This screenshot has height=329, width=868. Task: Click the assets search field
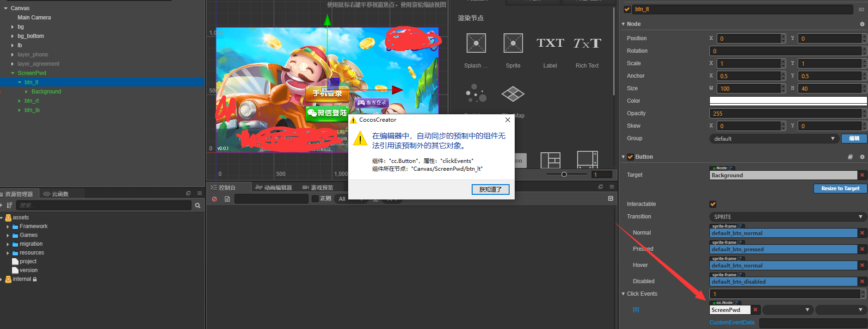click(x=104, y=205)
